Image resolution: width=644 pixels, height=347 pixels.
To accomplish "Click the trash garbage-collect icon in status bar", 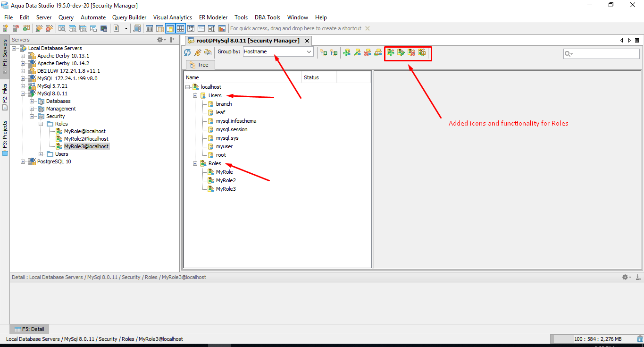I will [x=640, y=339].
